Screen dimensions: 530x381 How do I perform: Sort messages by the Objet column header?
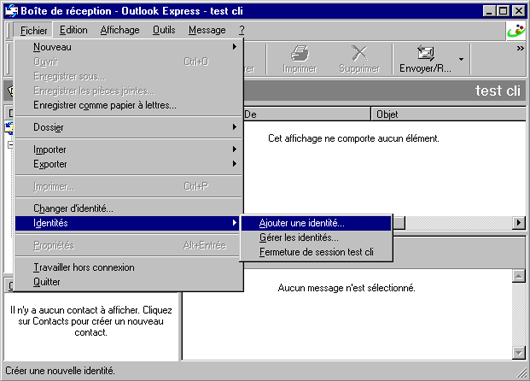click(x=448, y=114)
